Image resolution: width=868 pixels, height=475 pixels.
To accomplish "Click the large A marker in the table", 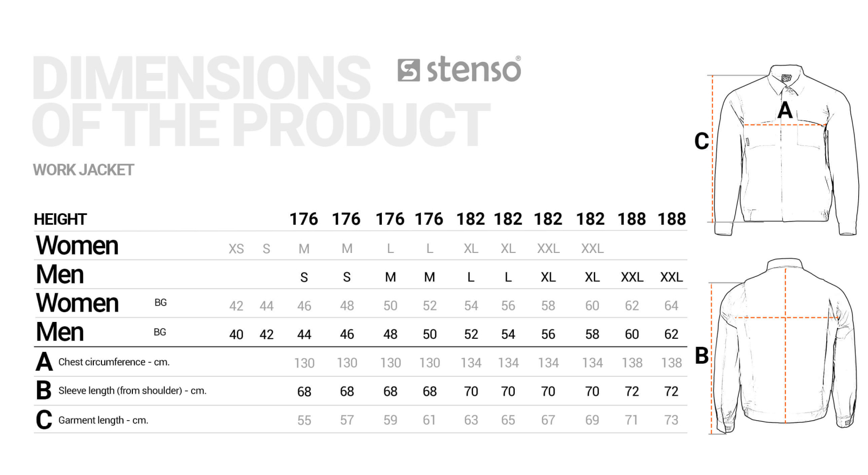I will (x=44, y=362).
